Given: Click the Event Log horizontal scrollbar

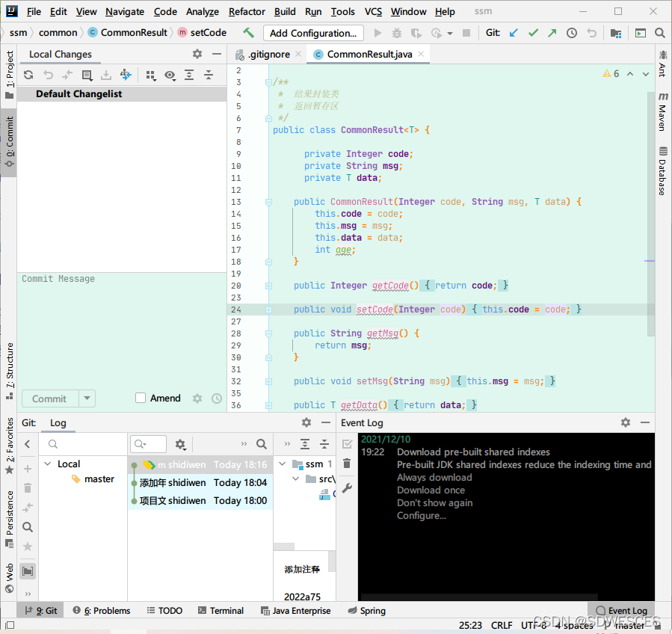Looking at the screenshot, I should tap(479, 597).
